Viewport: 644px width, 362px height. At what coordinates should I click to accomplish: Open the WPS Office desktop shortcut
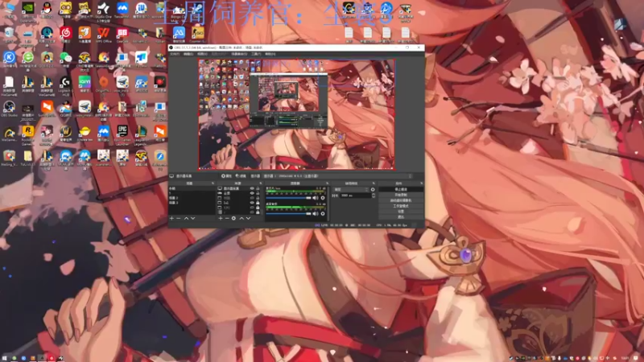[104, 35]
